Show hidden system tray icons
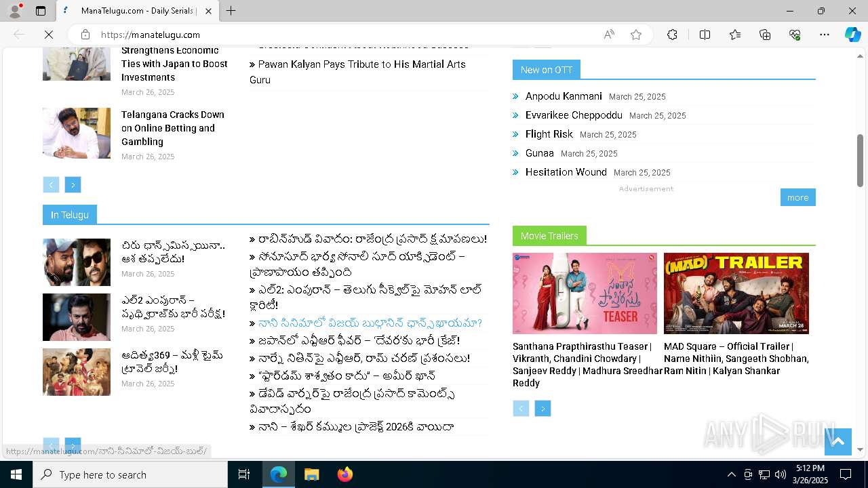Image resolution: width=868 pixels, height=488 pixels. tap(732, 474)
